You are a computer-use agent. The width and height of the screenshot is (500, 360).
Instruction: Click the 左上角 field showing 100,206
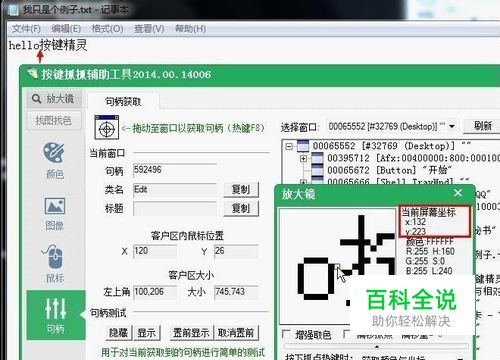(155, 292)
